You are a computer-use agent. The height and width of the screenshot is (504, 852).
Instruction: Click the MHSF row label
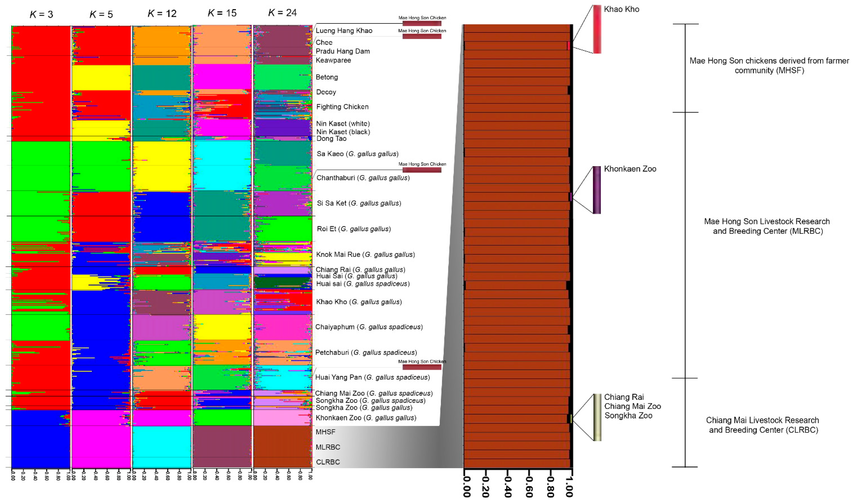(325, 432)
